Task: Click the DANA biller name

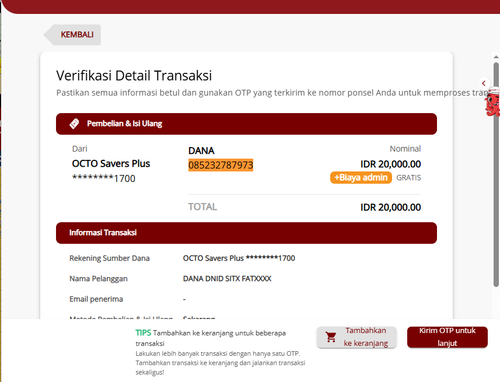Action: tap(201, 151)
